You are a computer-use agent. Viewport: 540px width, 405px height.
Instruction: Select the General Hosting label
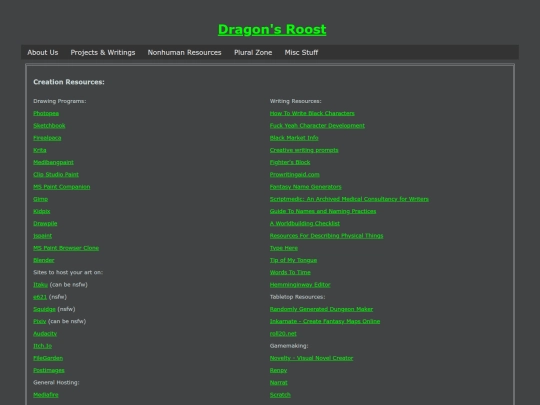56,382
